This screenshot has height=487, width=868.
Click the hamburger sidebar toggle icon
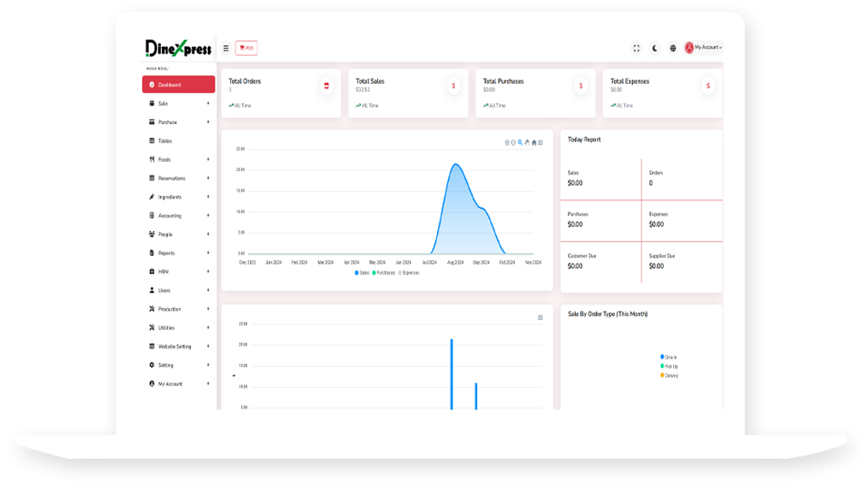tap(226, 48)
